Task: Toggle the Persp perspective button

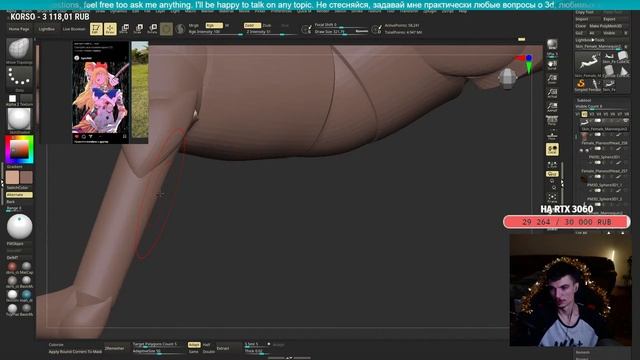Action: [552, 121]
